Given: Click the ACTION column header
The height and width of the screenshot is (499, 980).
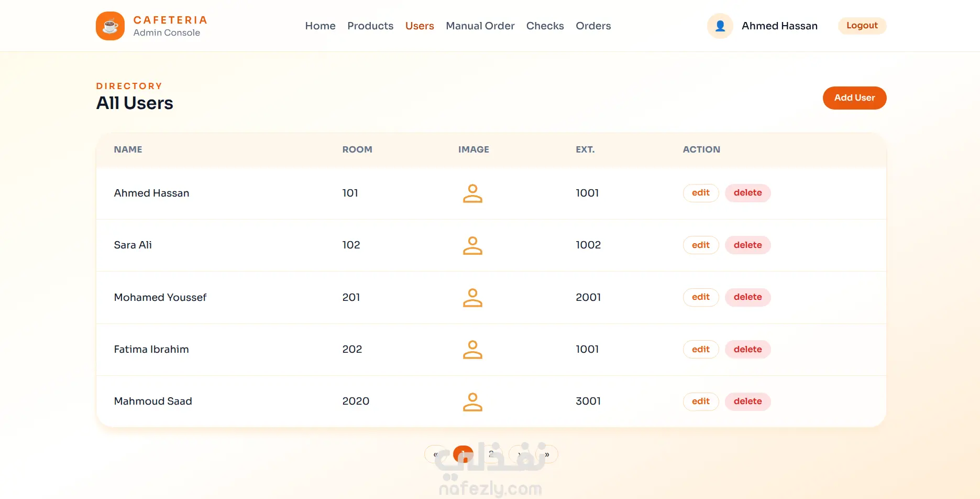Looking at the screenshot, I should [x=701, y=149].
